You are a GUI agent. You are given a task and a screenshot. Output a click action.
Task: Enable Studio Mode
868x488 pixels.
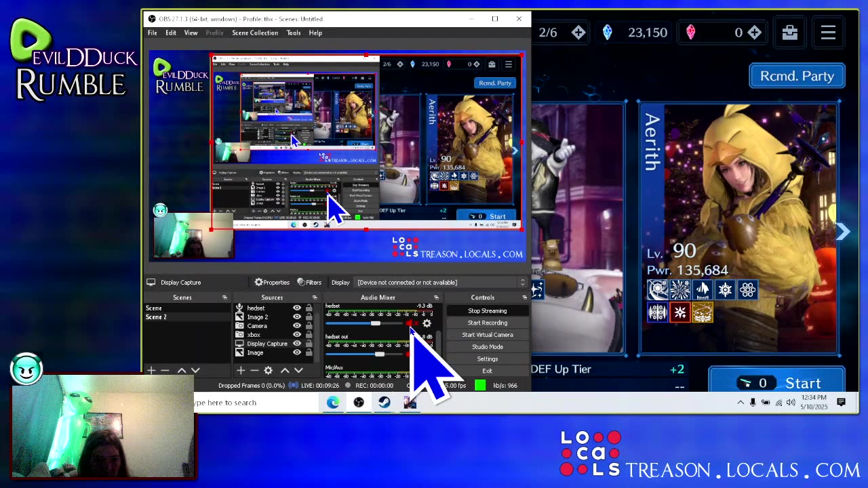[x=487, y=347]
